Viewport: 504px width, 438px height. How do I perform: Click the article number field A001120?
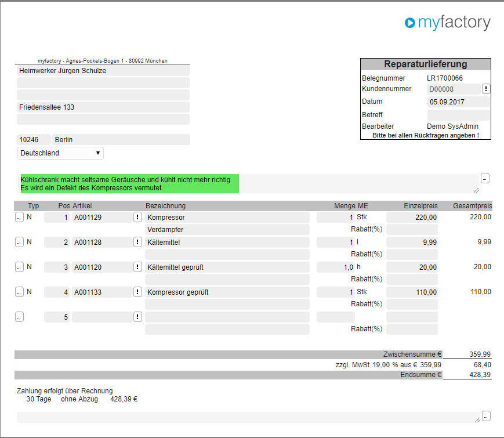tap(102, 267)
